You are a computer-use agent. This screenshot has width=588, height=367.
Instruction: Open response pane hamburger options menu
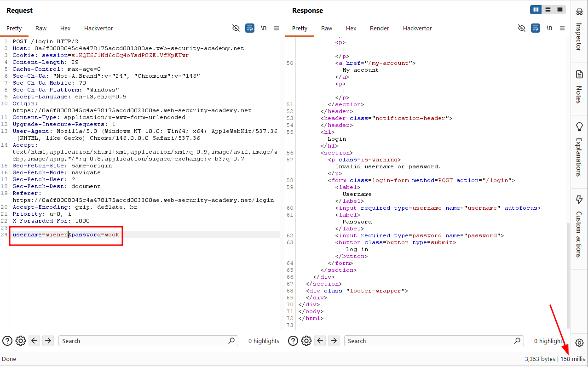pos(562,28)
